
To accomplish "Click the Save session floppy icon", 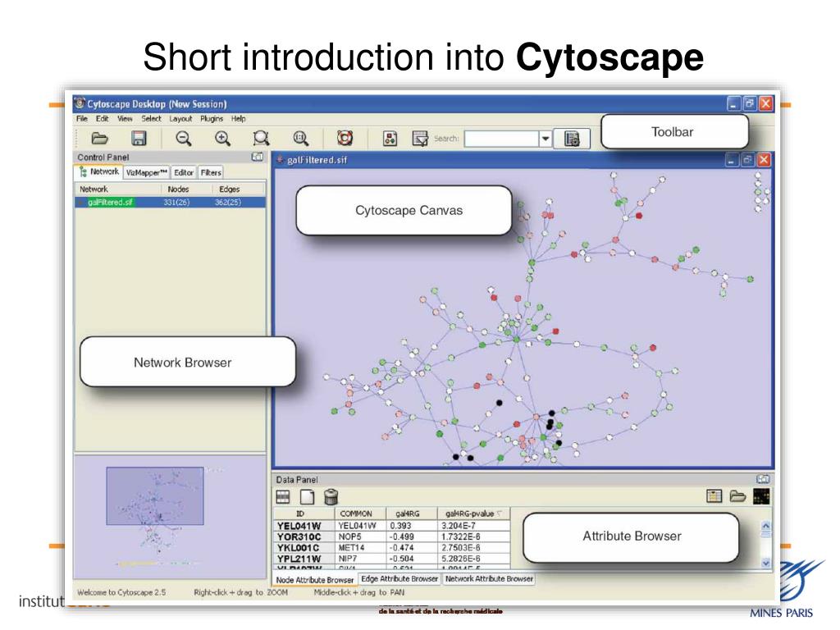I will [x=139, y=139].
